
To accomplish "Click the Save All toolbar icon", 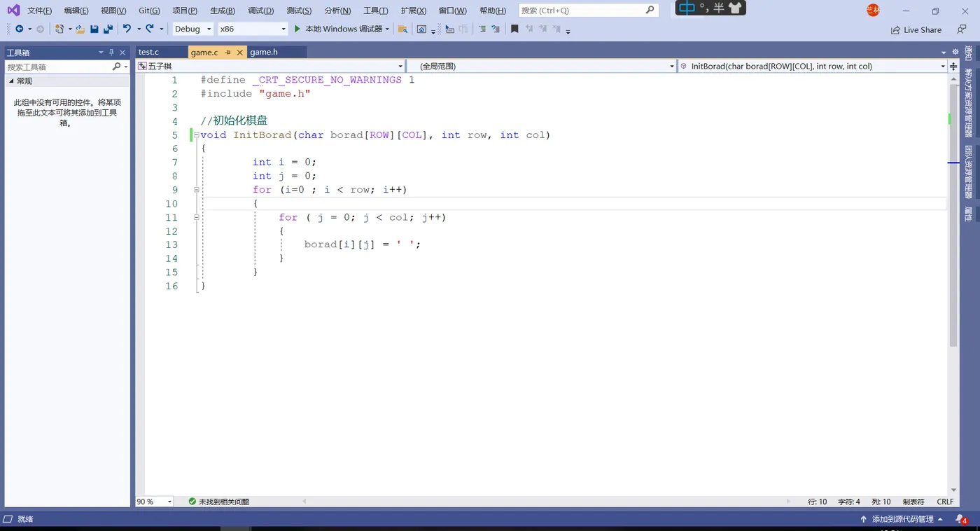I will coord(108,29).
